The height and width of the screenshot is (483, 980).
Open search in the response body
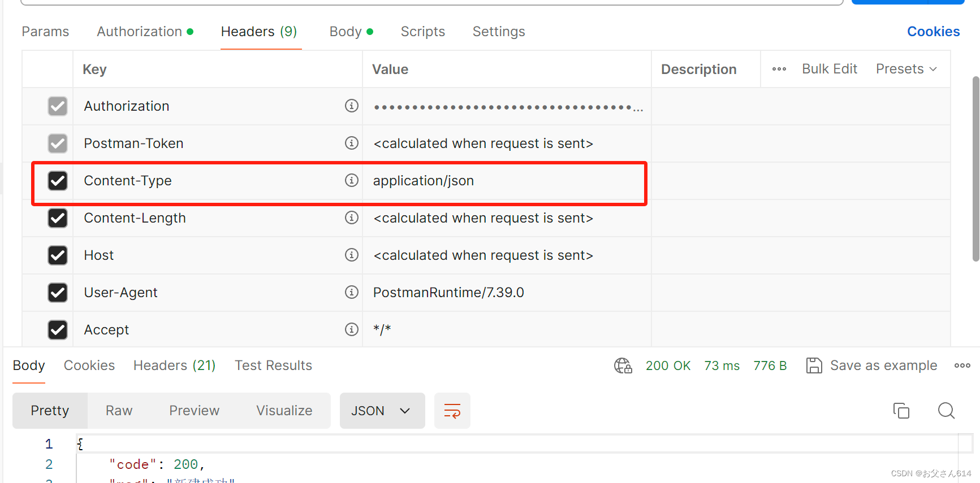946,411
